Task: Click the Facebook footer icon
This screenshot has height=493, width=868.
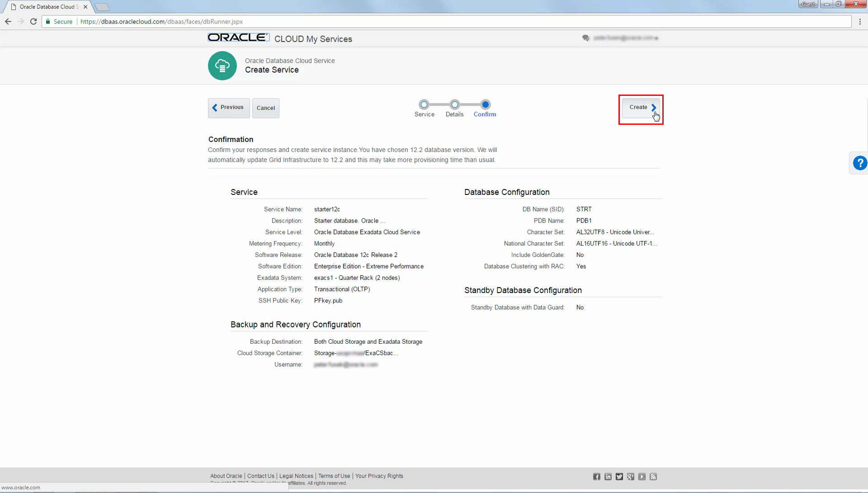Action: tap(597, 477)
